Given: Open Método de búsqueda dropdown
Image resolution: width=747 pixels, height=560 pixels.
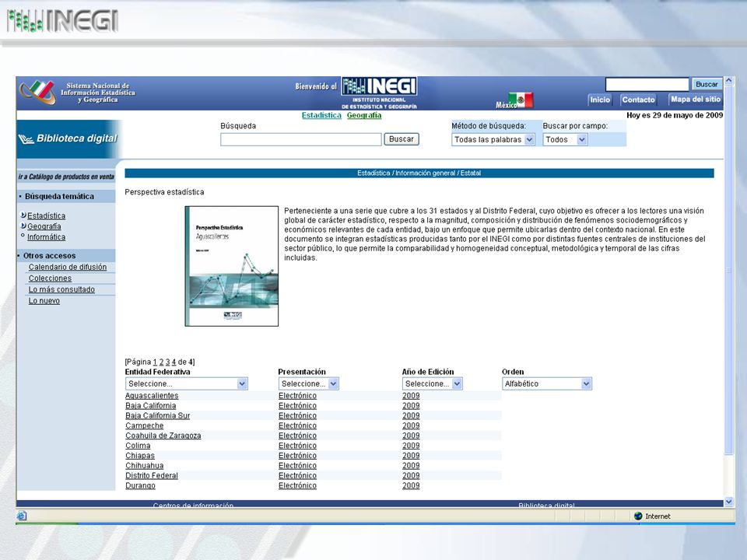Looking at the screenshot, I should [x=493, y=139].
